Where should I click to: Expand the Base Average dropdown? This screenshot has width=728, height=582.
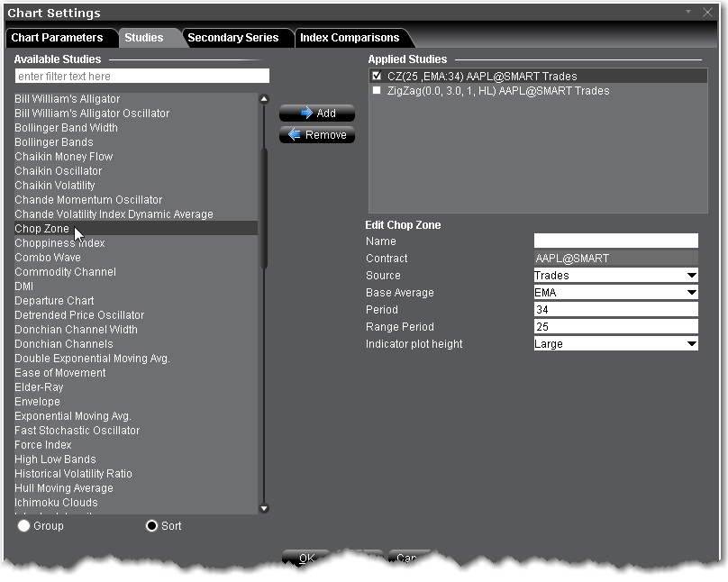(x=615, y=293)
